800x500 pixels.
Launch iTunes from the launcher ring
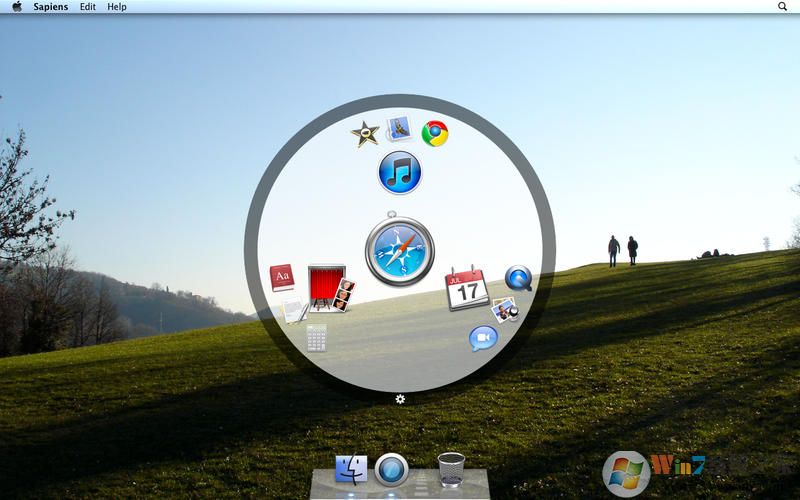click(400, 172)
